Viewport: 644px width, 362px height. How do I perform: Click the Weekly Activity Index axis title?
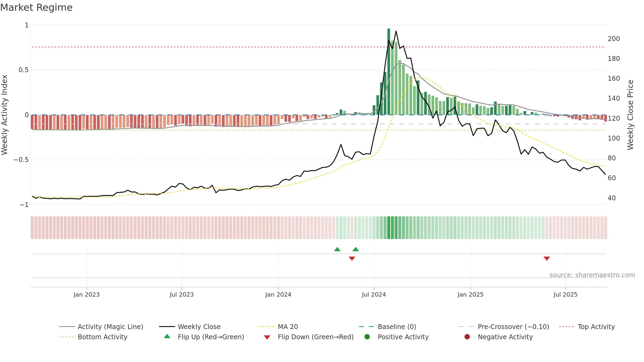4,115
